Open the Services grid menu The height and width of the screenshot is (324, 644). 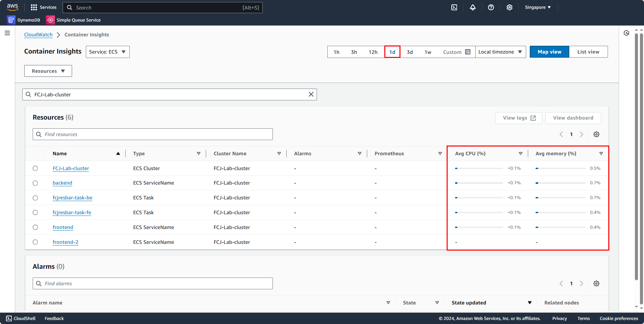click(43, 7)
